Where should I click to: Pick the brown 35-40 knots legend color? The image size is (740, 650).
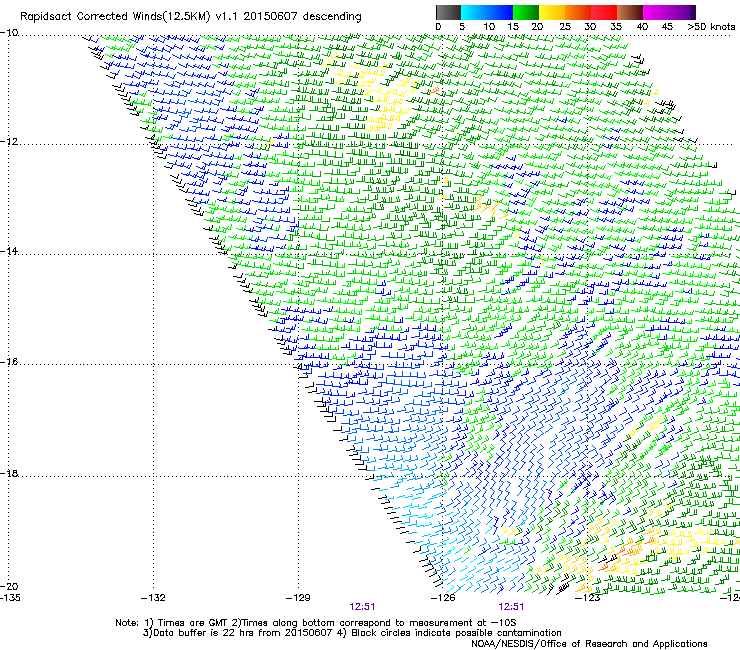tap(630, 12)
